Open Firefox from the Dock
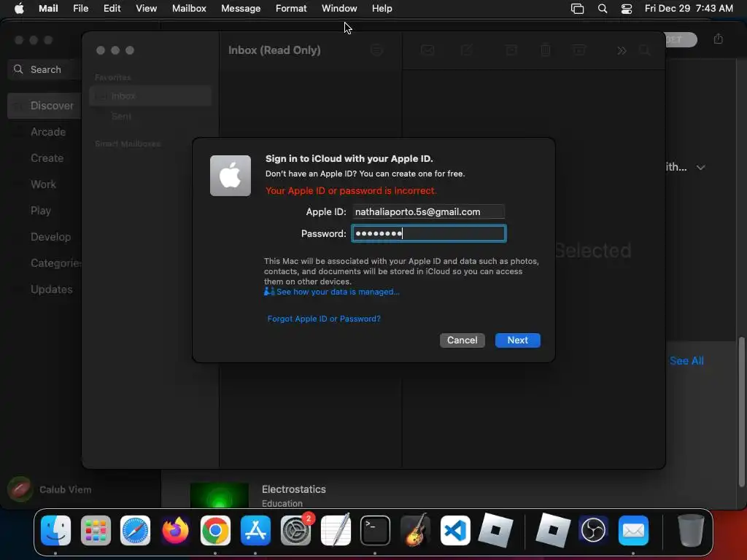Screen dimensions: 747x560 click(x=175, y=530)
